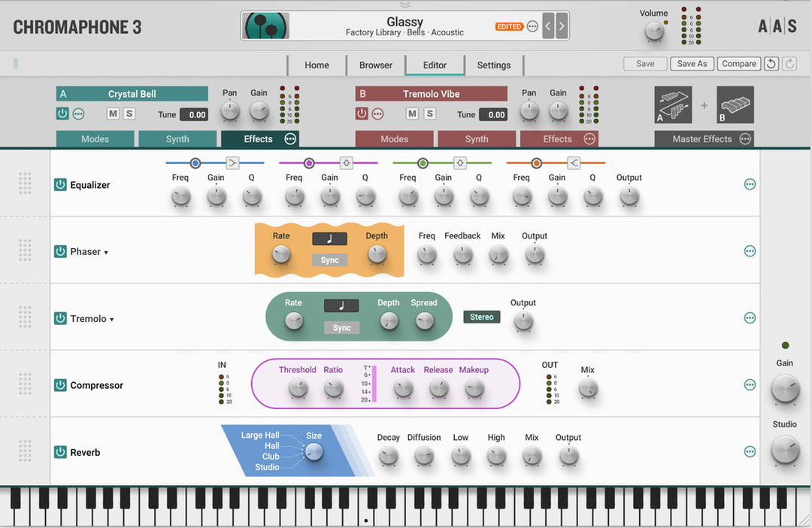Switch to the Settings tab
The height and width of the screenshot is (528, 812).
pyautogui.click(x=494, y=65)
